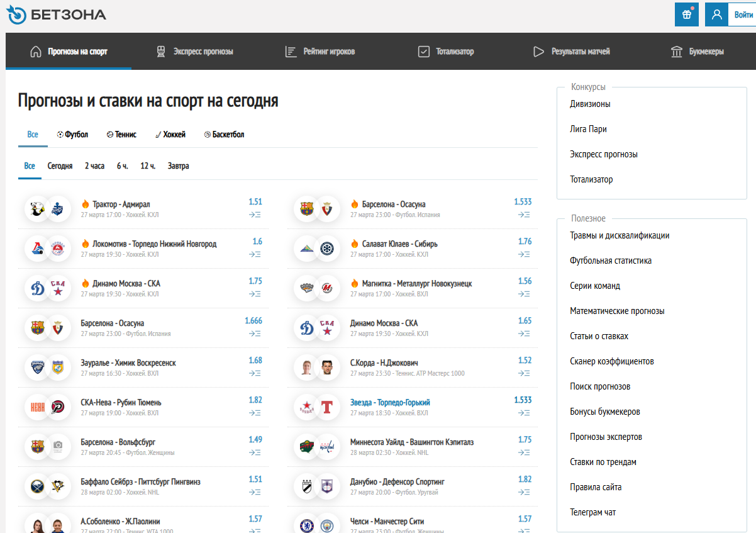Image resolution: width=756 pixels, height=533 pixels.
Task: Click the Войти login button
Action: click(x=743, y=14)
